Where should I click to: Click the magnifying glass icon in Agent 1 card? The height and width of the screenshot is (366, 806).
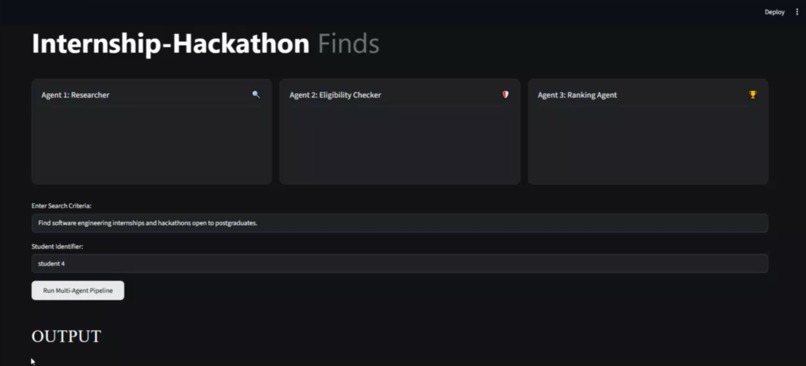(x=256, y=95)
